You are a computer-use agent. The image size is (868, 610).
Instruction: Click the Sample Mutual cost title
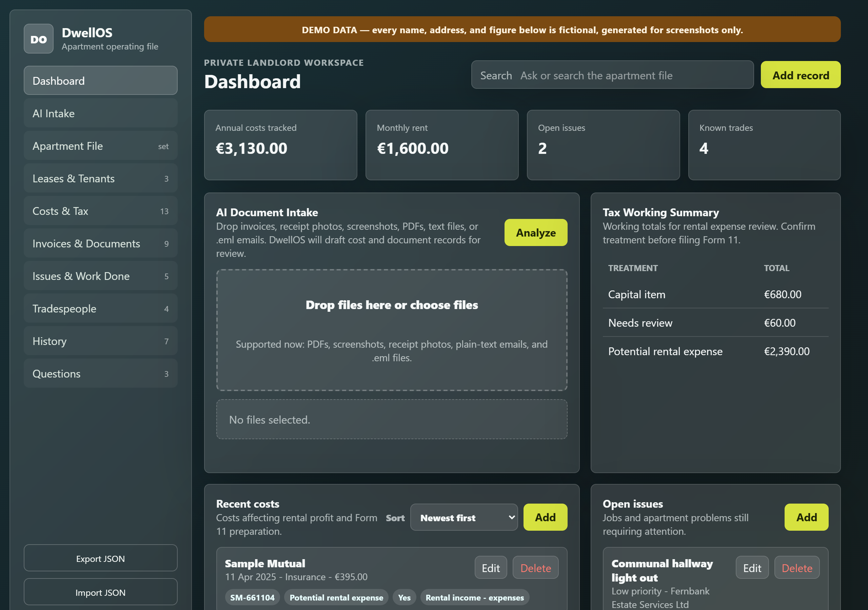pos(265,563)
